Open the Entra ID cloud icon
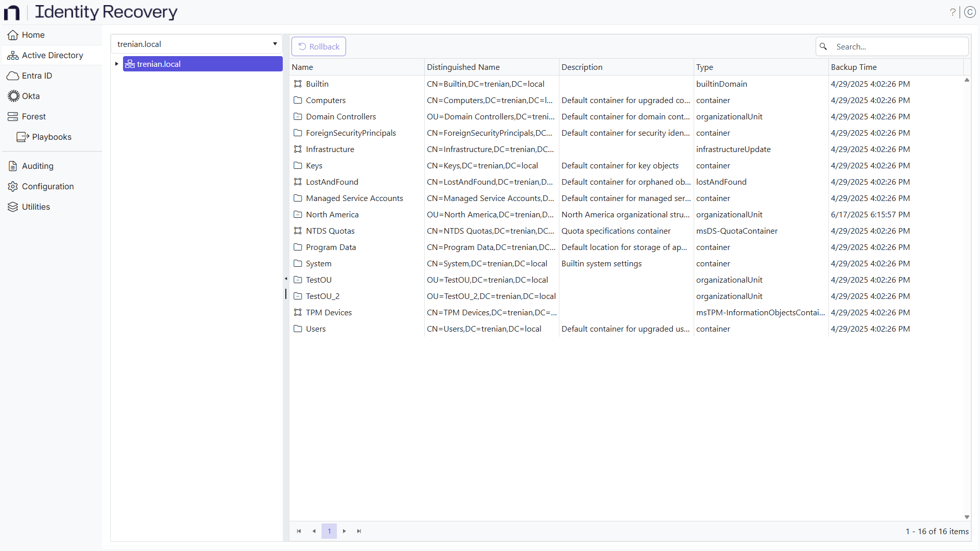 12,76
